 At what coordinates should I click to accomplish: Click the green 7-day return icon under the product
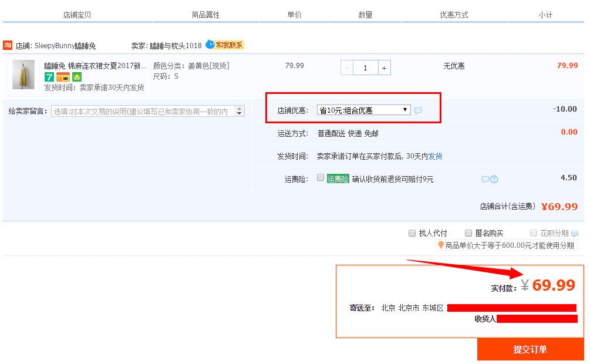click(48, 77)
